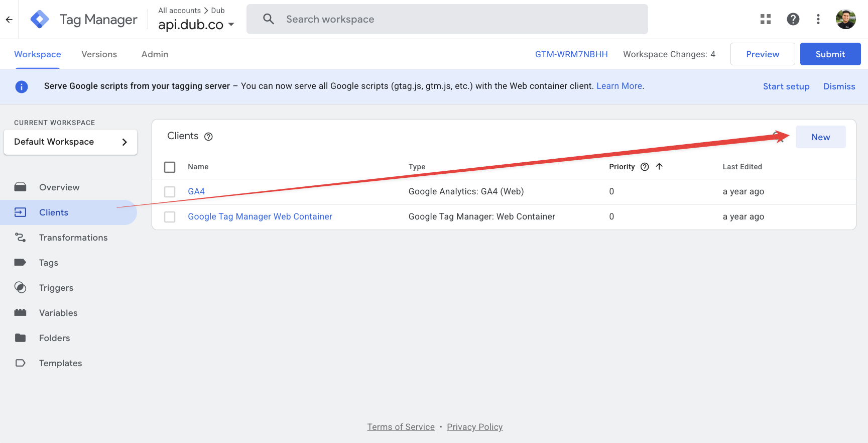Image resolution: width=868 pixels, height=443 pixels.
Task: Open the three-dot more options menu
Action: (x=818, y=19)
